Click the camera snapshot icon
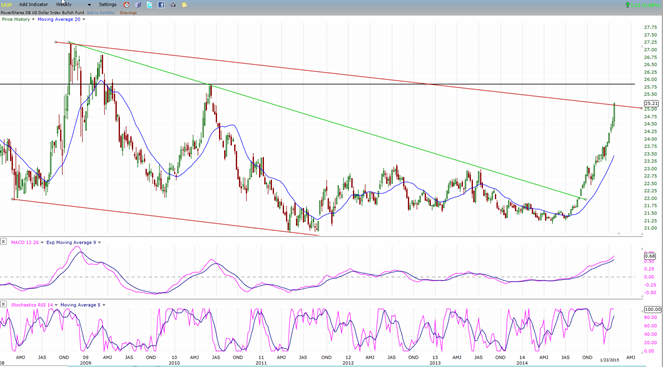663x367 pixels. tap(173, 5)
